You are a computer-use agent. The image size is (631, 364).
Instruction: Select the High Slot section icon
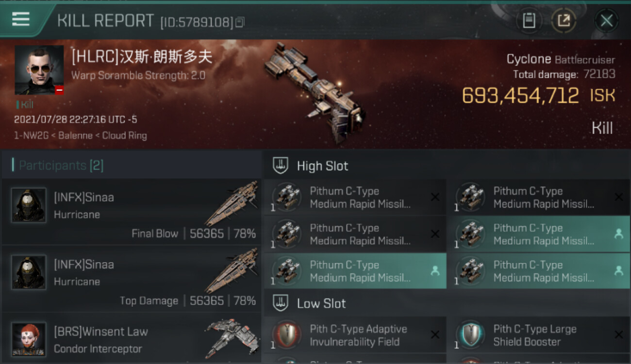click(281, 165)
